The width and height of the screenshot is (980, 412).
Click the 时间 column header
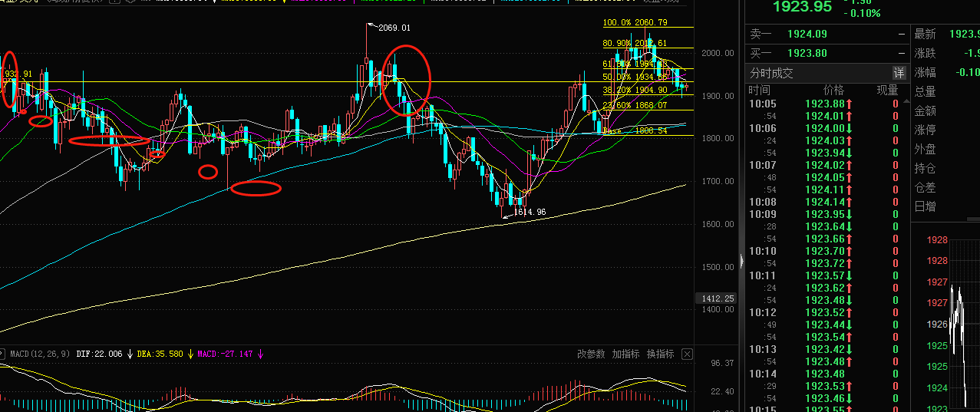tap(760, 91)
